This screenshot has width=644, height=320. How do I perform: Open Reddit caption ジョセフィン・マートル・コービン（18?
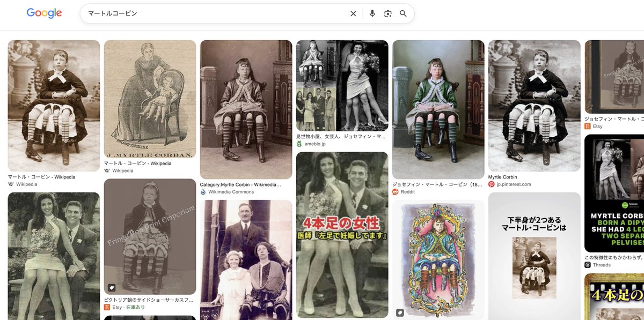(x=437, y=184)
